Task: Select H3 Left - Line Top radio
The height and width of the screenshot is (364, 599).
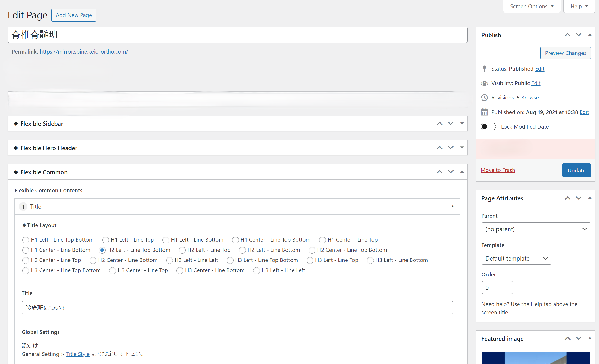Action: coord(310,261)
